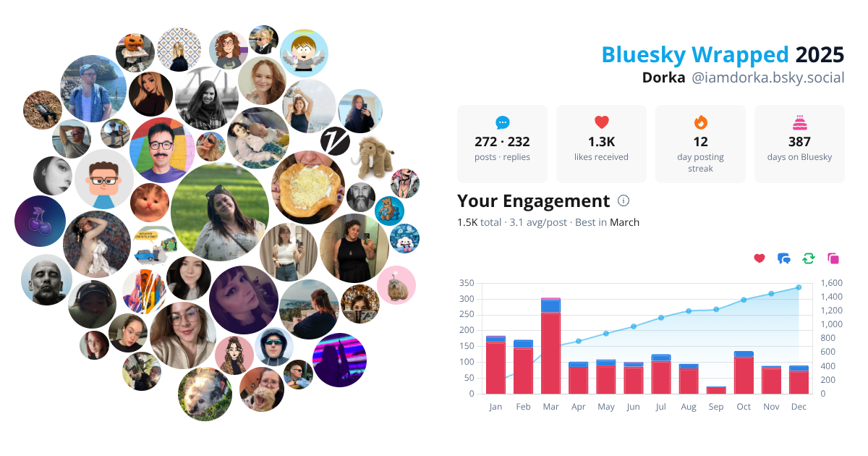
Task: Click the red heart likes received icon
Action: pos(601,122)
